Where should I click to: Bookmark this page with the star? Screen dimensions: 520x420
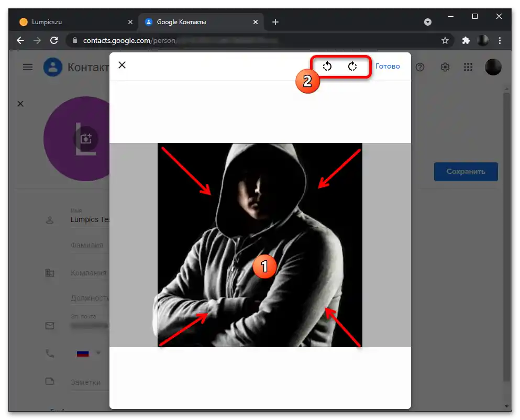click(445, 40)
